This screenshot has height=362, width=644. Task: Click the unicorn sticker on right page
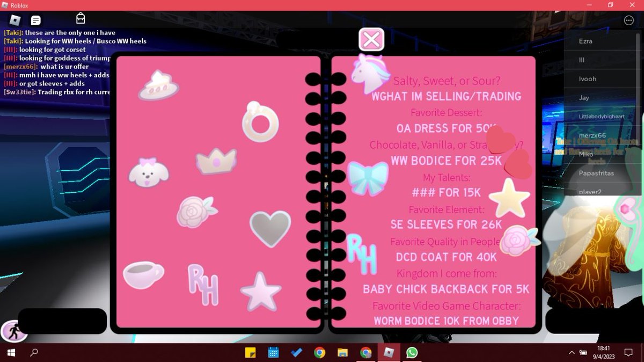(370, 74)
